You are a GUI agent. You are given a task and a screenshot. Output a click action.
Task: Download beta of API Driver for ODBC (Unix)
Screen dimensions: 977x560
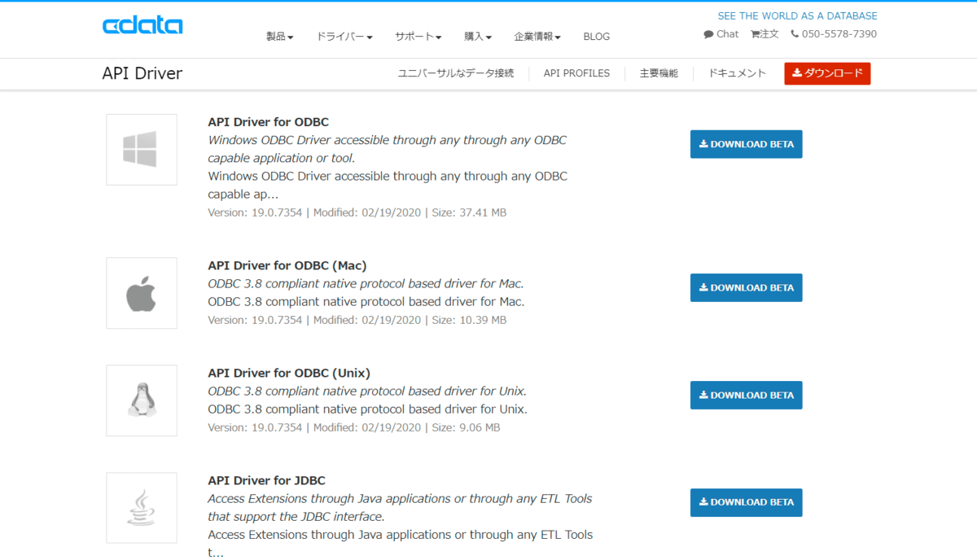[x=747, y=395]
